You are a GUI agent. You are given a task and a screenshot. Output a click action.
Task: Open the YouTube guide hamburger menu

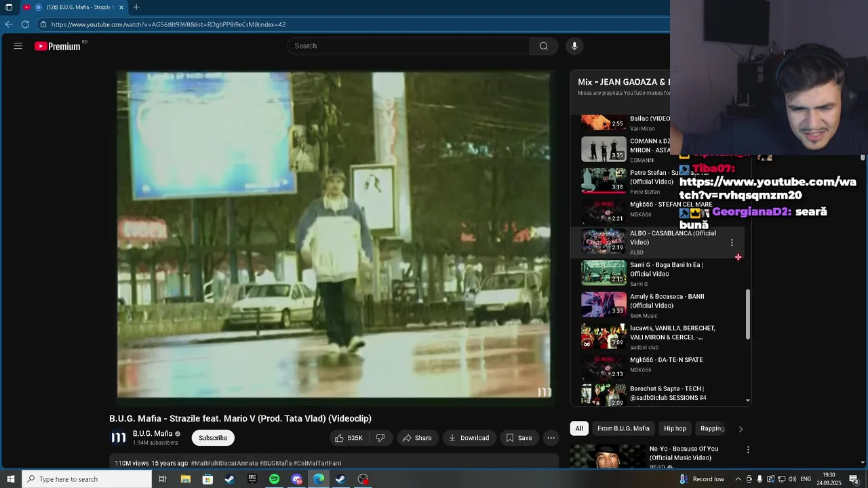pyautogui.click(x=18, y=46)
